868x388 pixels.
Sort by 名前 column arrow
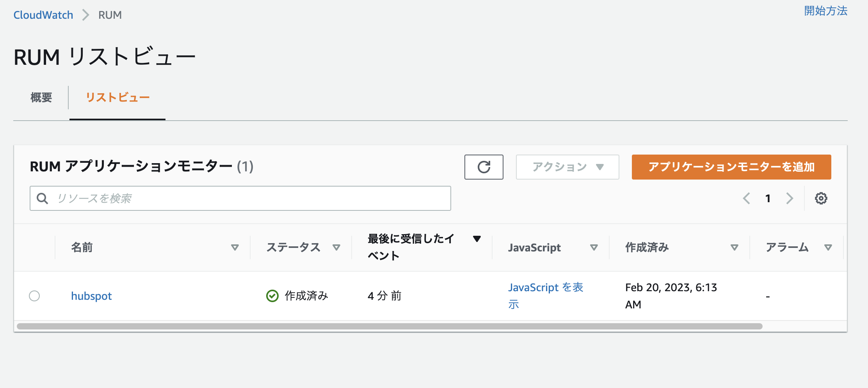coord(235,247)
